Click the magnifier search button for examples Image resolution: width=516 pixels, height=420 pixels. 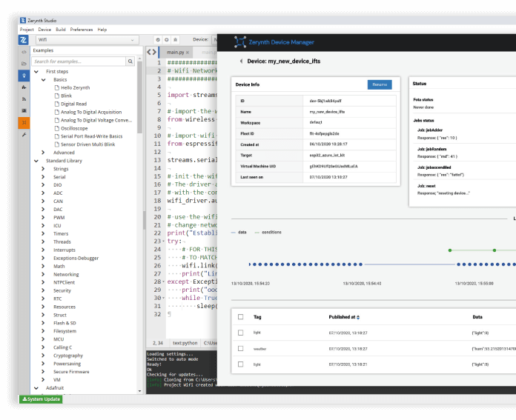[130, 61]
